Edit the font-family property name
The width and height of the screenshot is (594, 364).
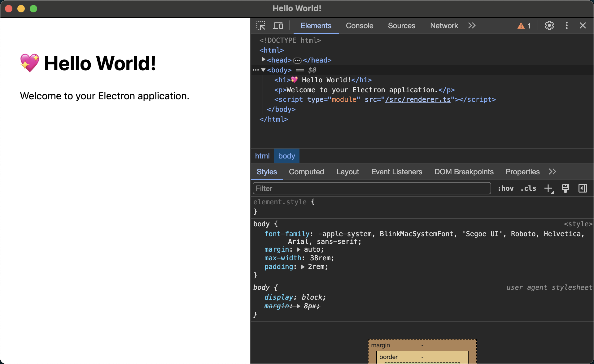tap(287, 234)
